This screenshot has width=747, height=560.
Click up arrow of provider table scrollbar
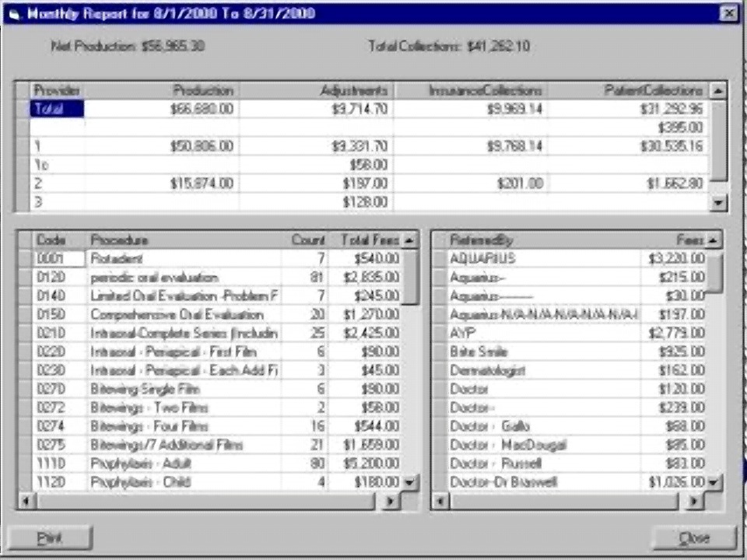click(718, 90)
